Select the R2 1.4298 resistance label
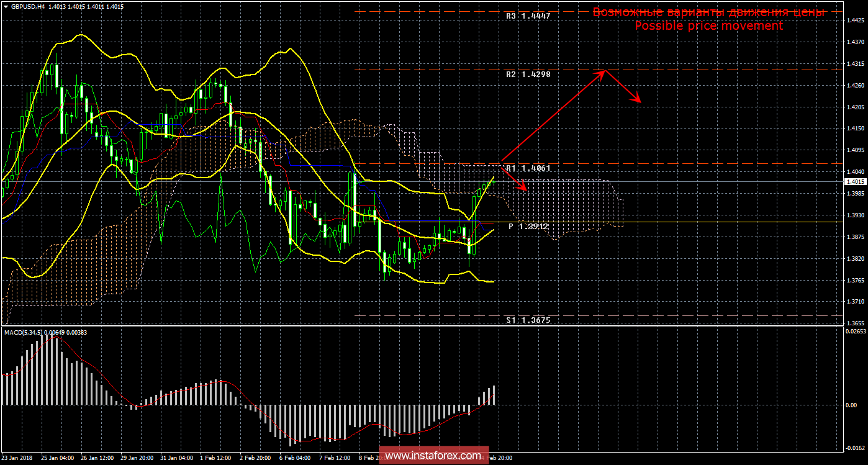The height and width of the screenshot is (465, 868). click(528, 74)
